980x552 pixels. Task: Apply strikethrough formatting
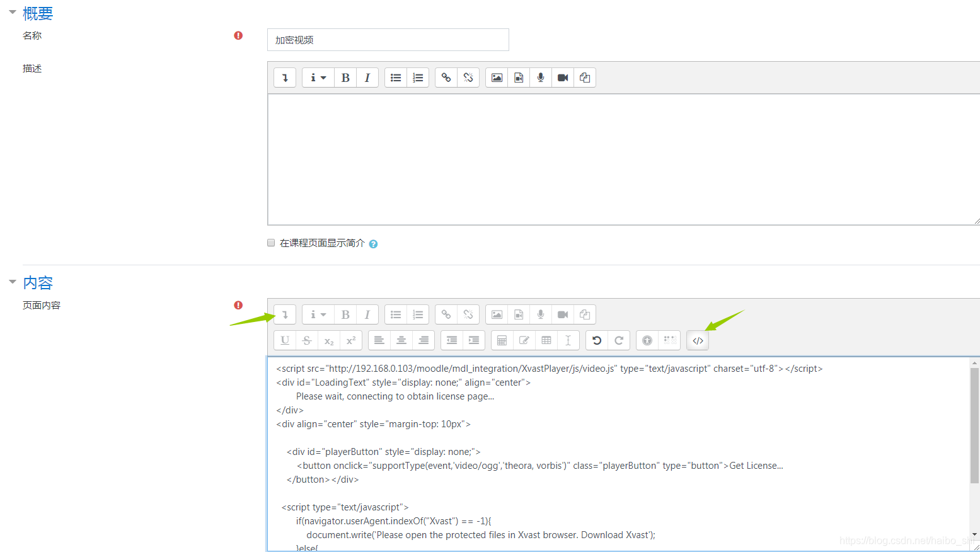click(x=307, y=340)
